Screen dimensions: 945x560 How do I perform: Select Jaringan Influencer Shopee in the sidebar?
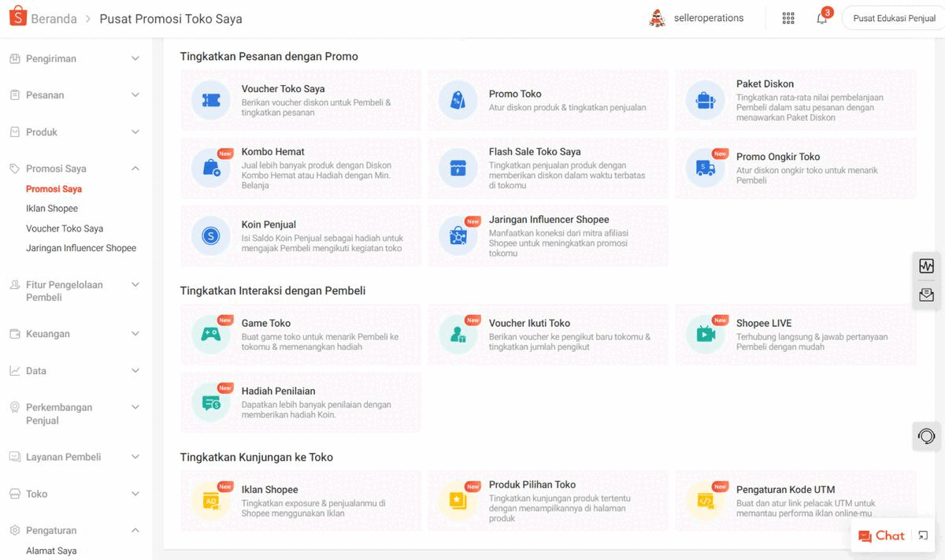pos(81,248)
